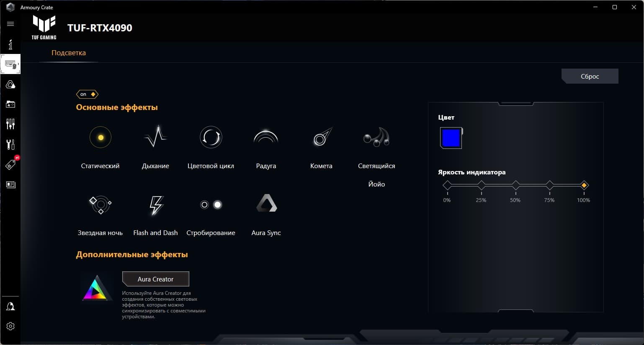Set indicator brightness to 50%
Viewport: 644px width, 345px height.
[x=516, y=185]
